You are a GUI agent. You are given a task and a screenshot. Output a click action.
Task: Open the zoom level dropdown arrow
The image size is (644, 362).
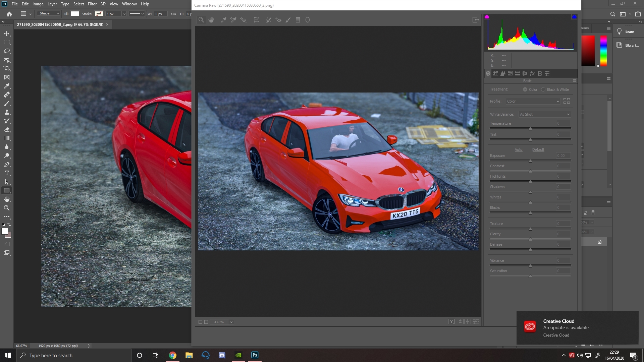231,322
